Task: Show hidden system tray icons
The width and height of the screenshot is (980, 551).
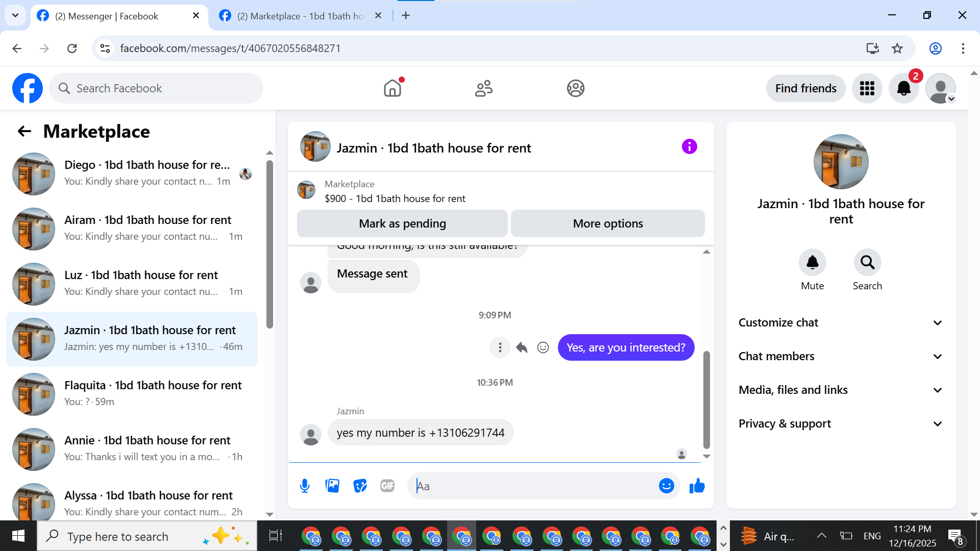Action: (x=821, y=536)
